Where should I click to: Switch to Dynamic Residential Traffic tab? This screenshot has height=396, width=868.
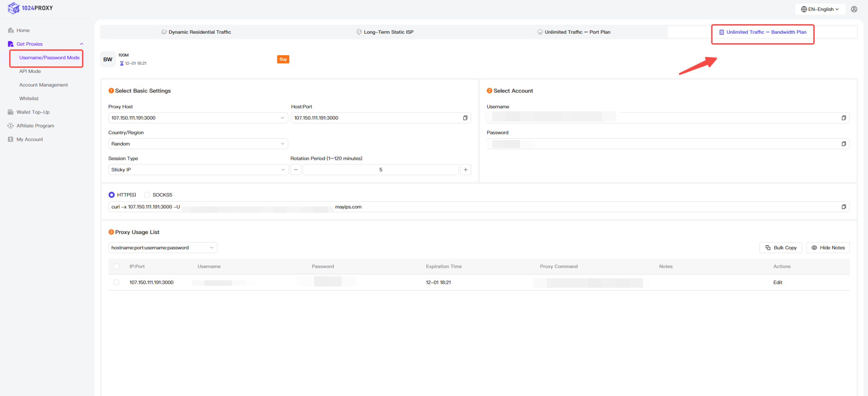[196, 32]
